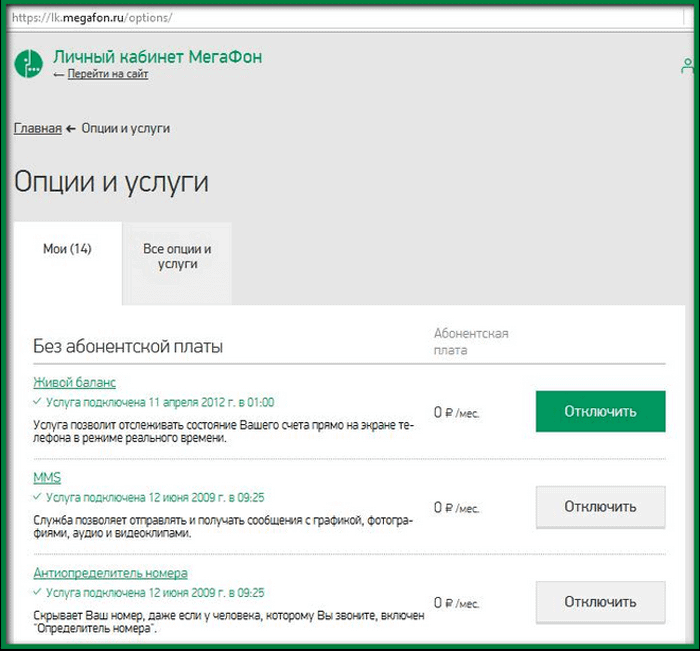Click 'Отключить' button for MMS
The image size is (700, 651).
point(600,507)
